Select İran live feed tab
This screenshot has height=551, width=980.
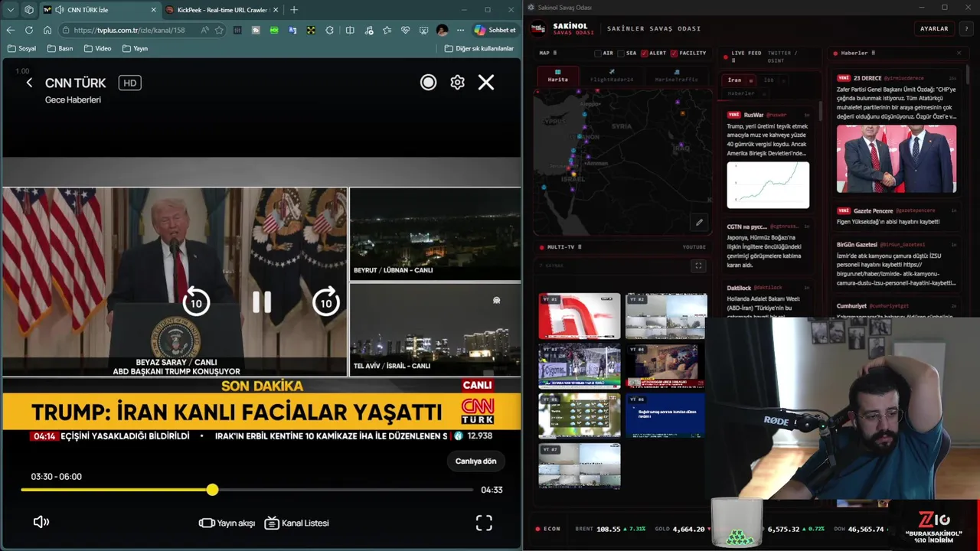(x=734, y=80)
